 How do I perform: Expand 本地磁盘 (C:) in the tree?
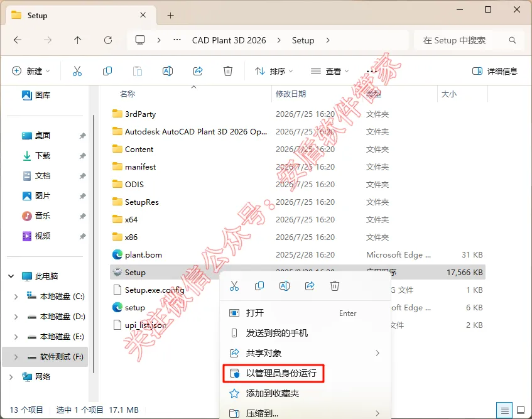click(x=16, y=297)
